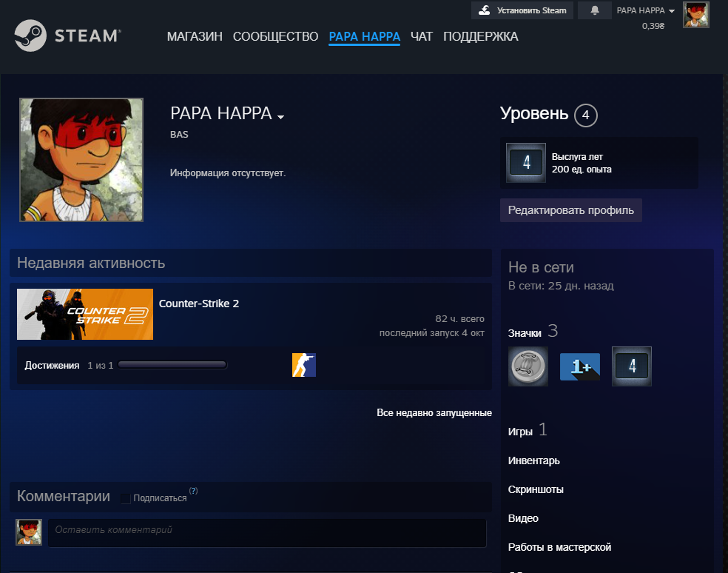Viewport: 728px width, 573px height.
Task: Click the Counter-Strike 2 game banner
Action: click(85, 314)
